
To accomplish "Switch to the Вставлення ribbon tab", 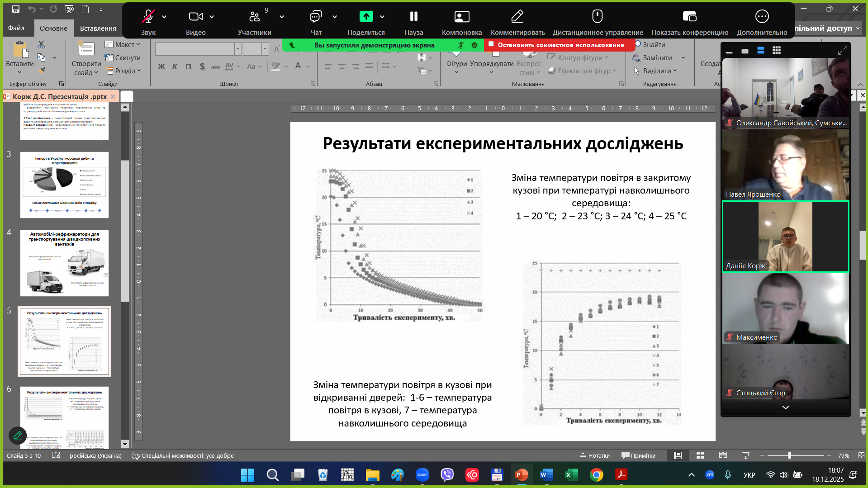I will click(98, 28).
